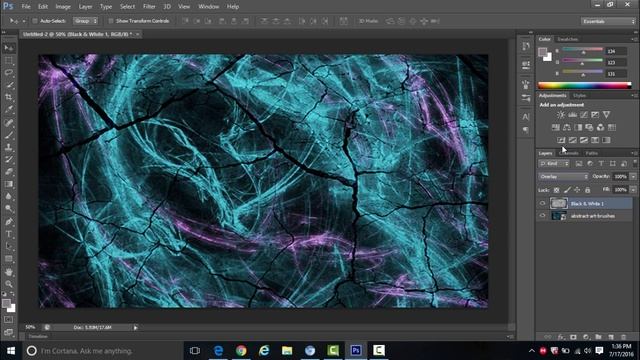
Task: Expand the status bar info arrow
Action: (136, 327)
